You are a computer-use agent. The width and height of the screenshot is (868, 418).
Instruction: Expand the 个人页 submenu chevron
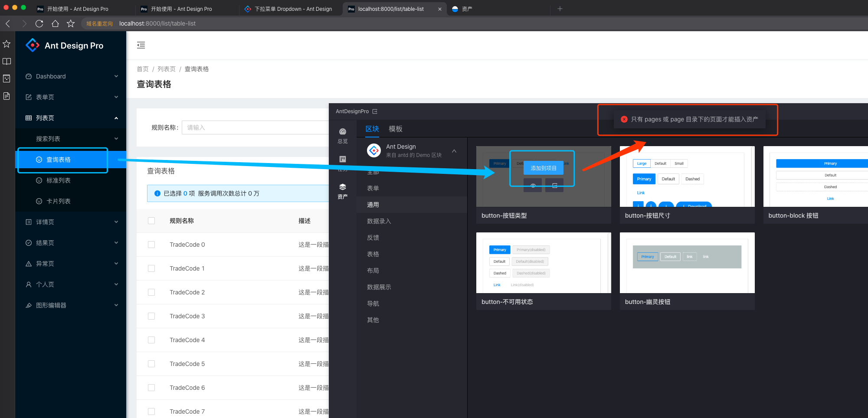coord(116,284)
